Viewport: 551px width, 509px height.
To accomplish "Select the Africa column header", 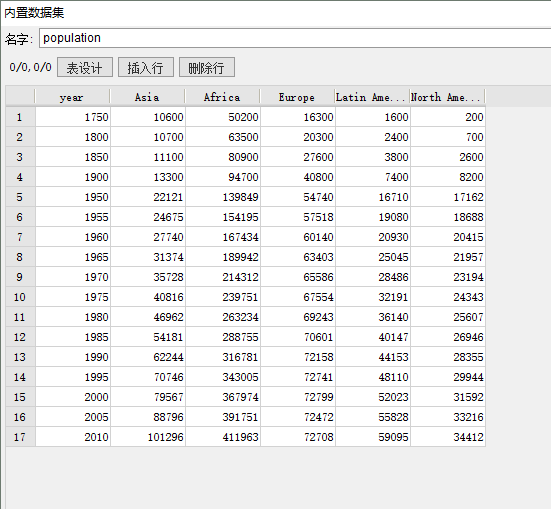I will pos(222,97).
